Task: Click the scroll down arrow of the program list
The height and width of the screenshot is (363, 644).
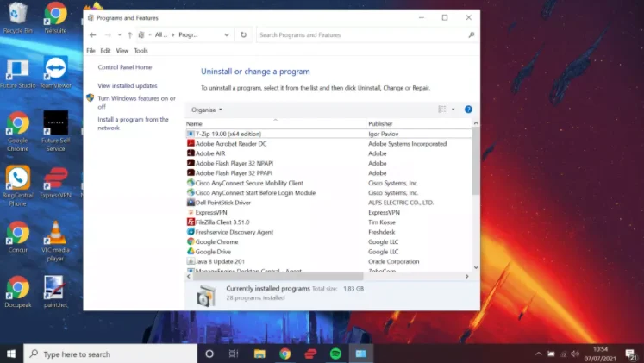Action: click(476, 267)
